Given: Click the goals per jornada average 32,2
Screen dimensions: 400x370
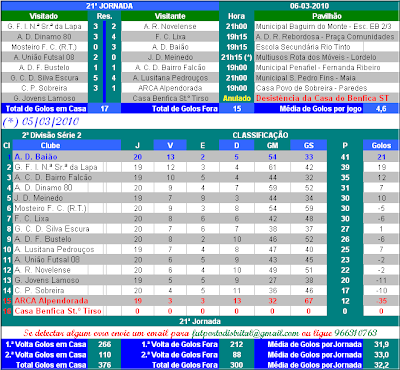Looking at the screenshot, I should tap(381, 365).
